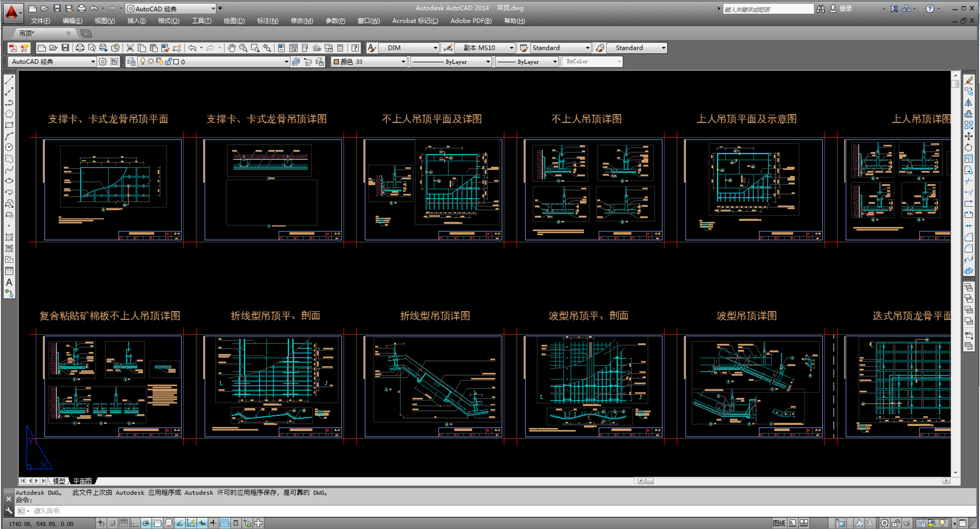Select the Multiline Text tool (A)
The height and width of the screenshot is (529, 980).
coord(9,283)
